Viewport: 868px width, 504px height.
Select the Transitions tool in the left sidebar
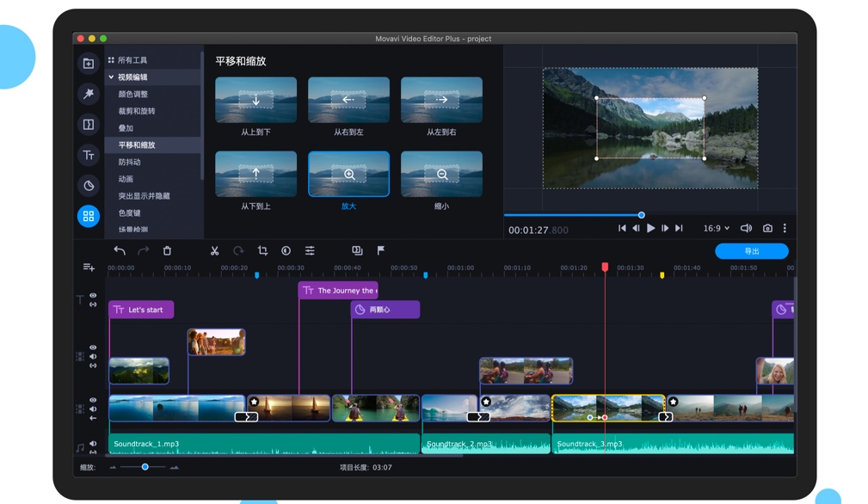pos(89,125)
